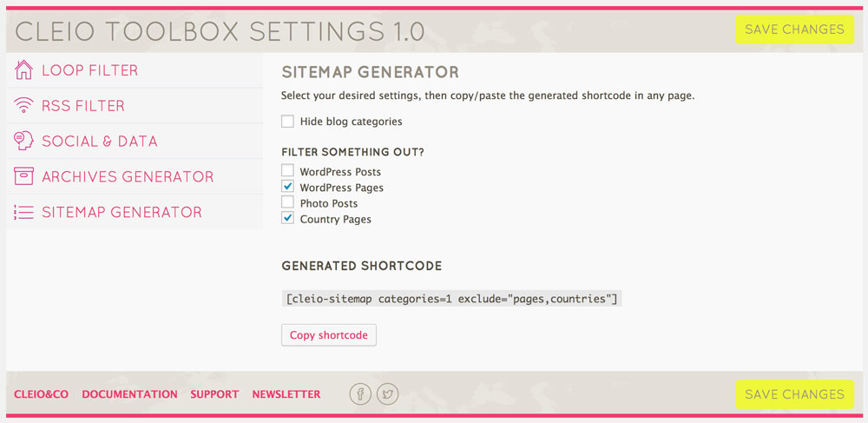The image size is (868, 423).
Task: Click the wifi-style RSS Filter icon
Action: click(23, 106)
